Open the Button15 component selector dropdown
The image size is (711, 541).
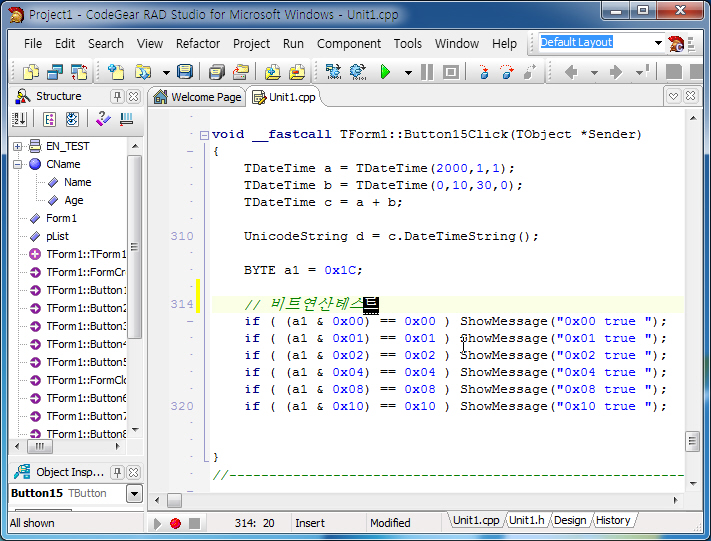(134, 494)
